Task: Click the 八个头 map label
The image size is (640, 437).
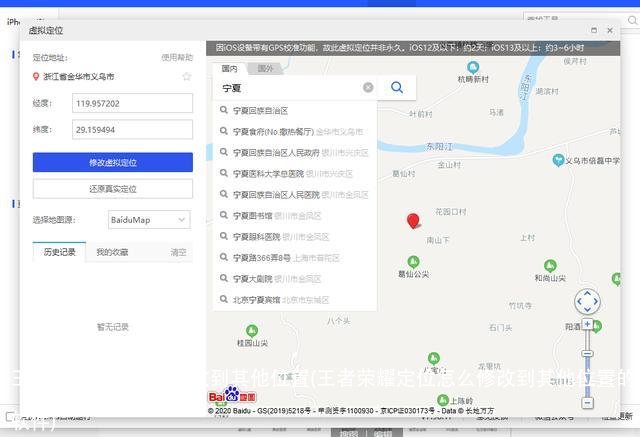Action: click(x=338, y=321)
